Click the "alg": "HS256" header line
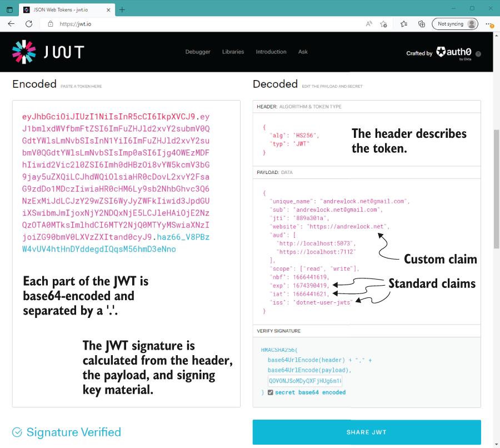 point(294,135)
